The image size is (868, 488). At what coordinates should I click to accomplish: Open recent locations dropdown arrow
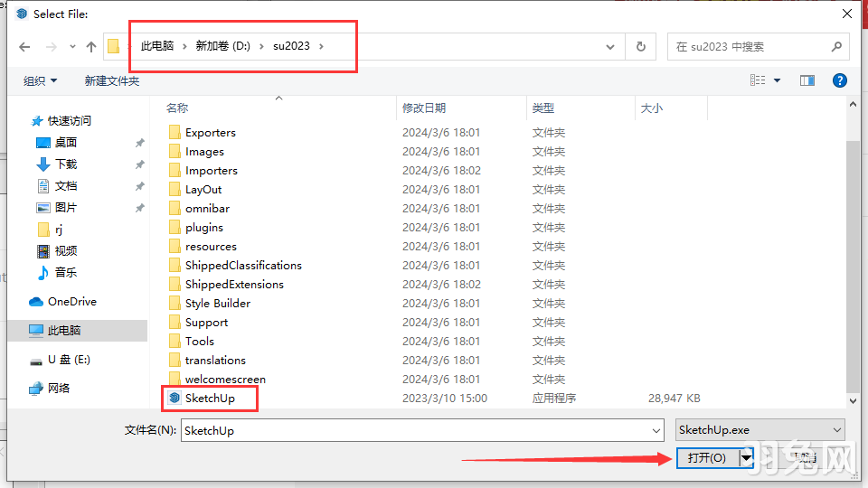click(x=72, y=47)
